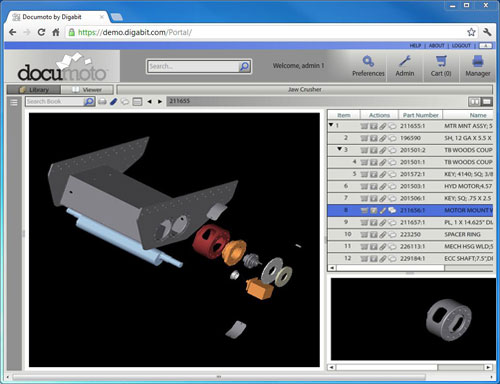Go to next page with right arrow
The width and height of the screenshot is (500, 384).
pos(160,101)
